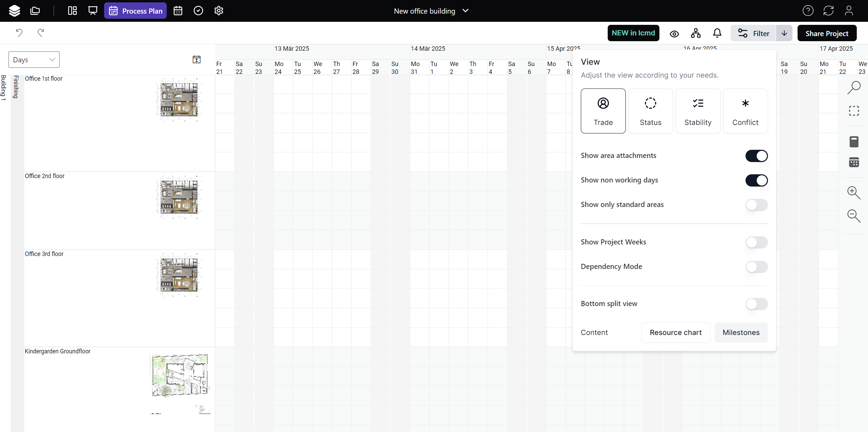Click the search magnifier in right sidebar
This screenshot has height=432, width=868.
[x=854, y=87]
